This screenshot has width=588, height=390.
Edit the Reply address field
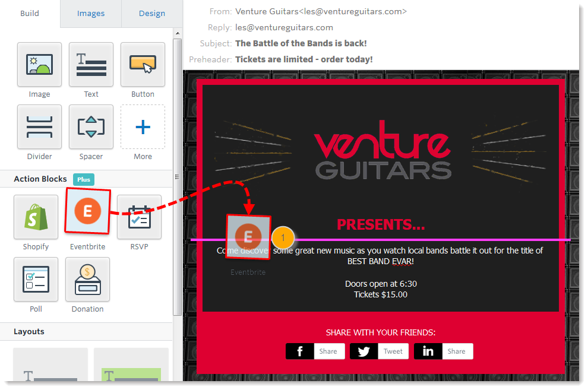click(x=284, y=28)
